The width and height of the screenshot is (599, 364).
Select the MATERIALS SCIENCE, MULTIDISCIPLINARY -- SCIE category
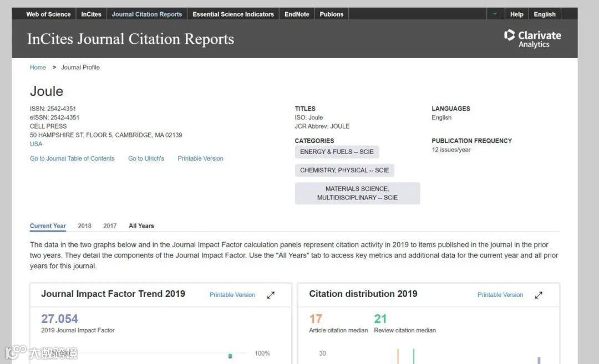[x=357, y=193]
